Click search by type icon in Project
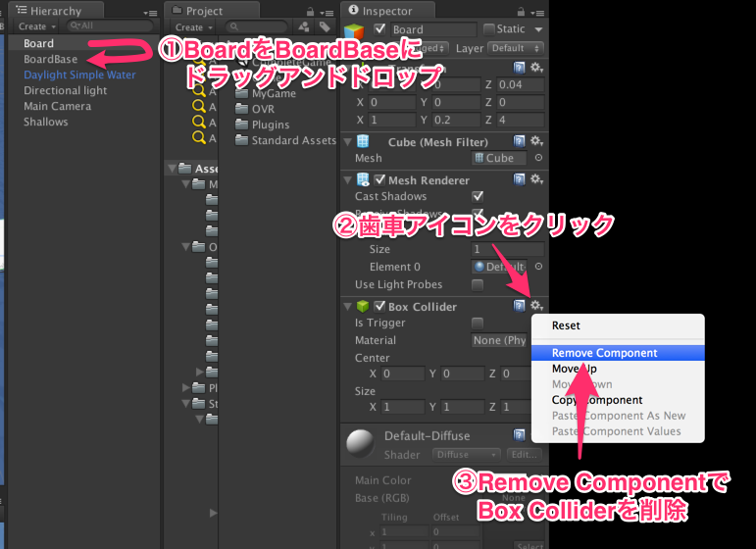 [304, 26]
